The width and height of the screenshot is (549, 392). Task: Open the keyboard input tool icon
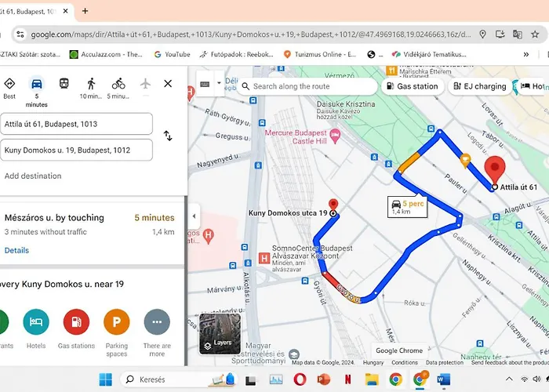[x=205, y=84]
